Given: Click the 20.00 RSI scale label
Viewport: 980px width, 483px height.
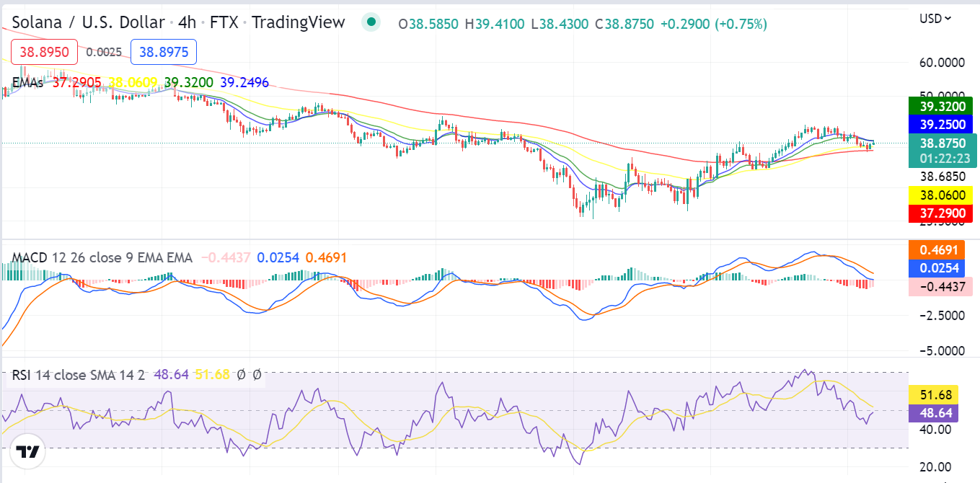Looking at the screenshot, I should coord(935,466).
